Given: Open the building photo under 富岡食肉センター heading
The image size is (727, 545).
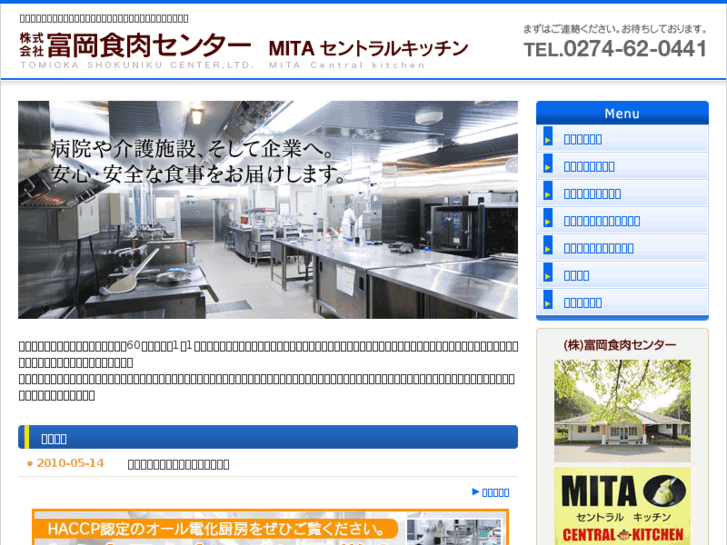Looking at the screenshot, I should coord(622,410).
